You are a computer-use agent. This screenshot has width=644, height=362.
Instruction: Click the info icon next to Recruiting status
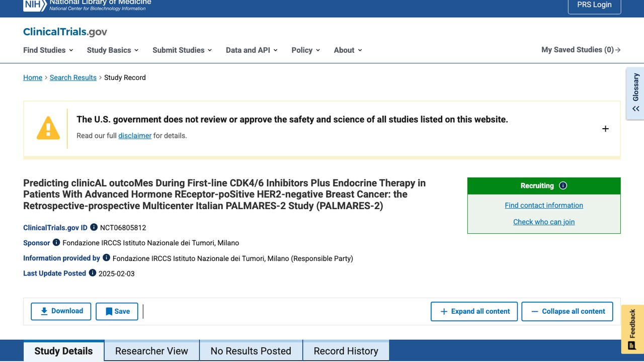pyautogui.click(x=563, y=186)
